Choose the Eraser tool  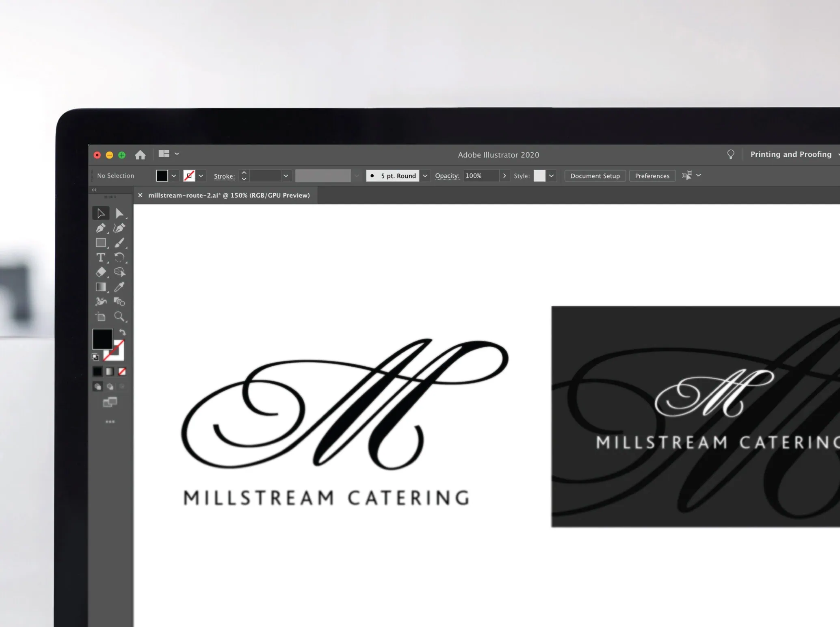(101, 272)
